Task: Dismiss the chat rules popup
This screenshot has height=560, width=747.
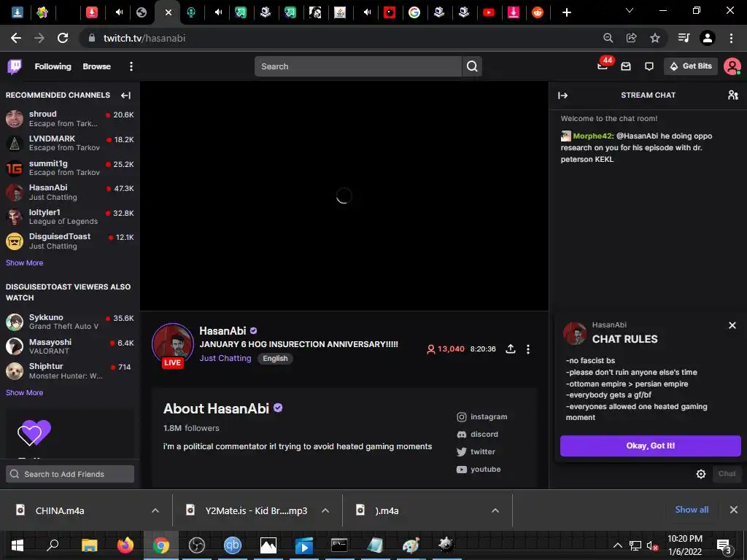Action: pos(732,325)
